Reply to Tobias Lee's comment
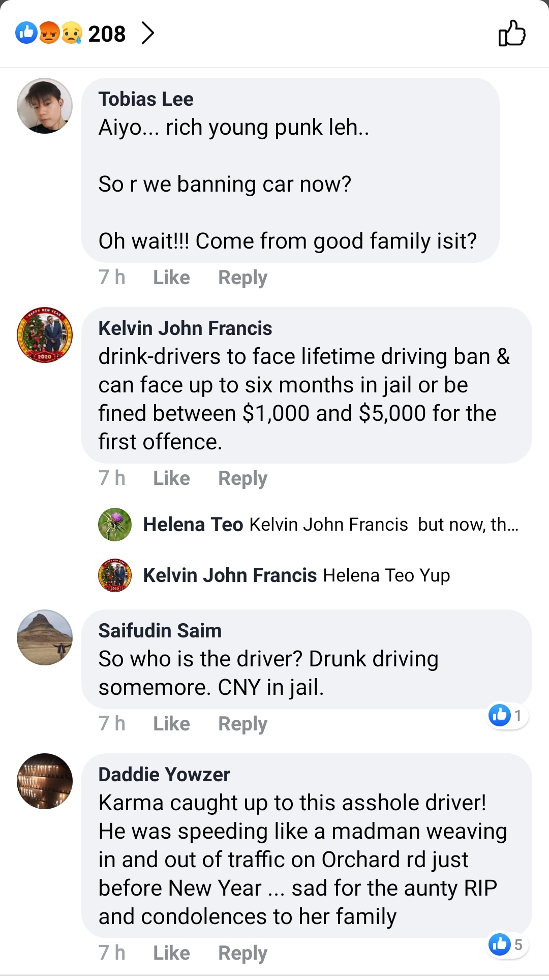This screenshot has width=549, height=980. (x=242, y=278)
